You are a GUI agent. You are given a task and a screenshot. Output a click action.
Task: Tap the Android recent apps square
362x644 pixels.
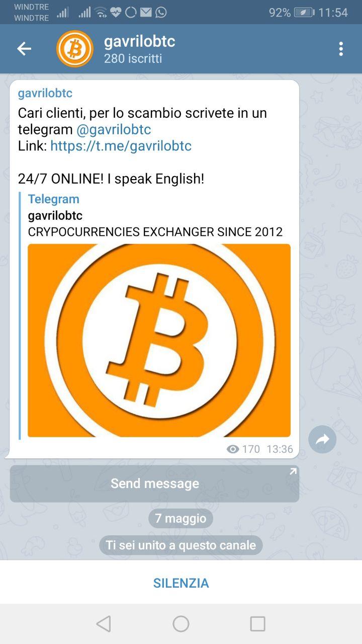[257, 624]
